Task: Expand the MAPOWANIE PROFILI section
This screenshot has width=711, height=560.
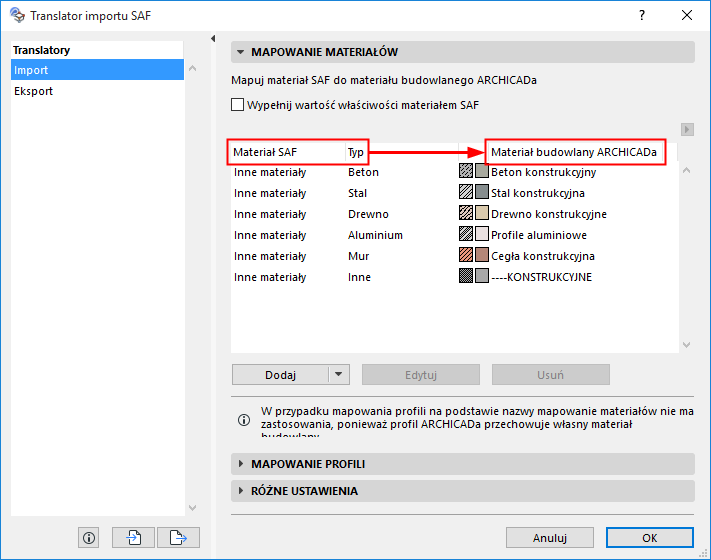Action: tap(241, 464)
